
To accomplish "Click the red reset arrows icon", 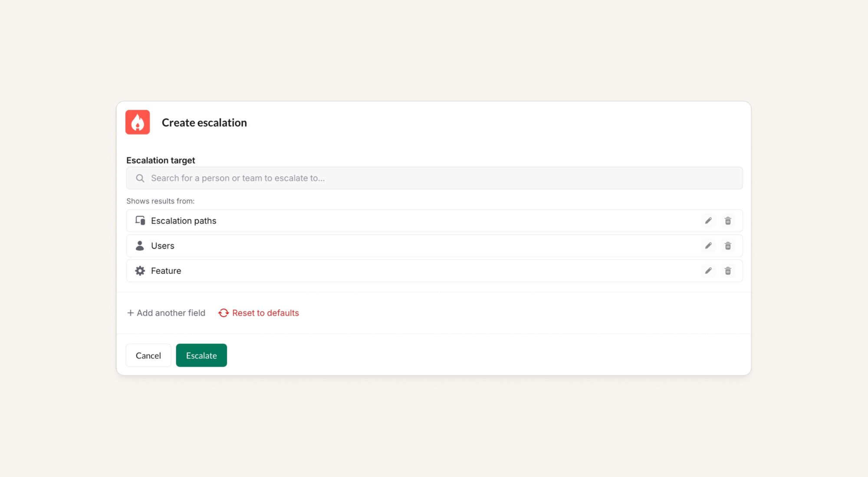I will click(x=223, y=313).
